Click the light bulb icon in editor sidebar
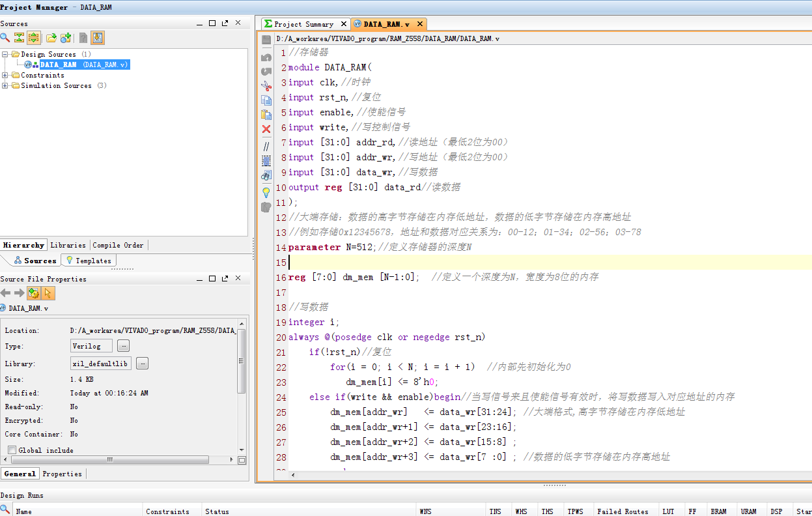The width and height of the screenshot is (812, 516). point(266,192)
